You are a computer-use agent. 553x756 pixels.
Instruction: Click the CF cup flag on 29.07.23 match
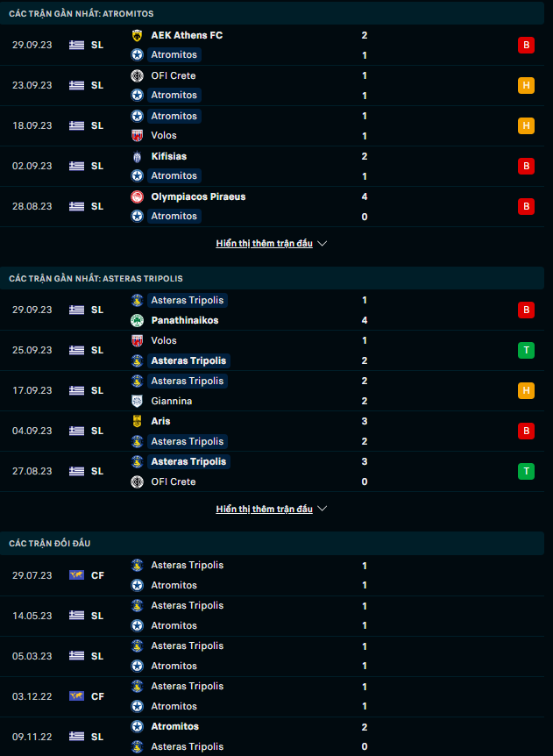tap(77, 575)
